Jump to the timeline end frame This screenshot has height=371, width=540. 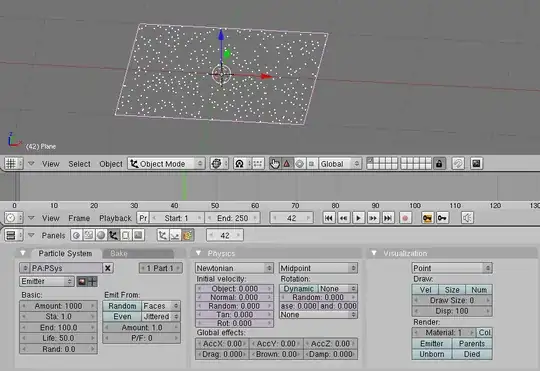(388, 218)
